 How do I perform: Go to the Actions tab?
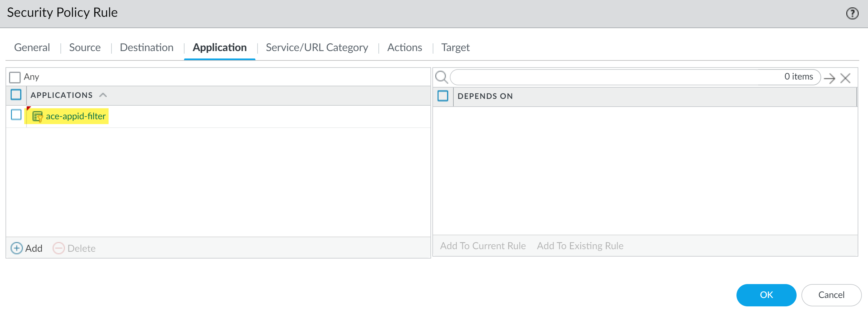[x=404, y=48]
